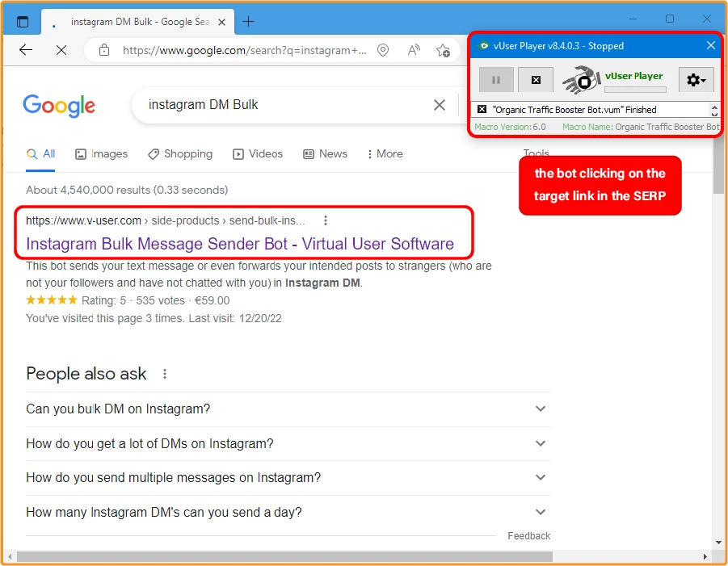Add page to favorites with star icon
The width and height of the screenshot is (728, 566).
click(x=443, y=50)
